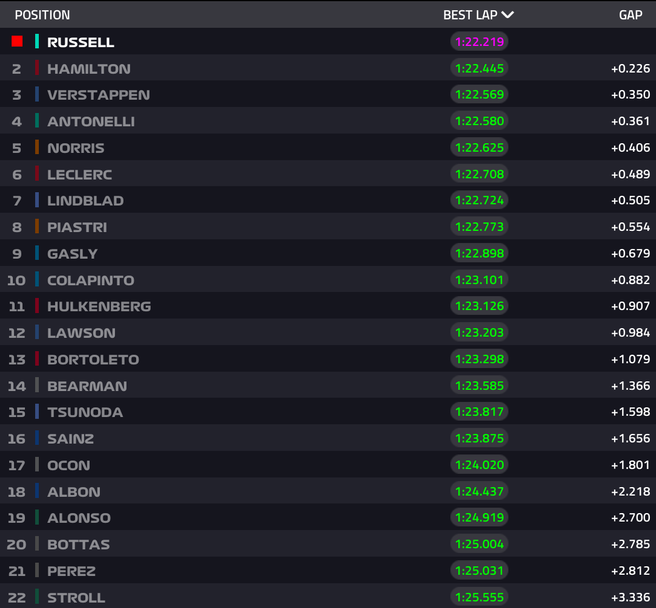The image size is (656, 608).
Task: Click Leclerc's red team color bar
Action: point(37,174)
